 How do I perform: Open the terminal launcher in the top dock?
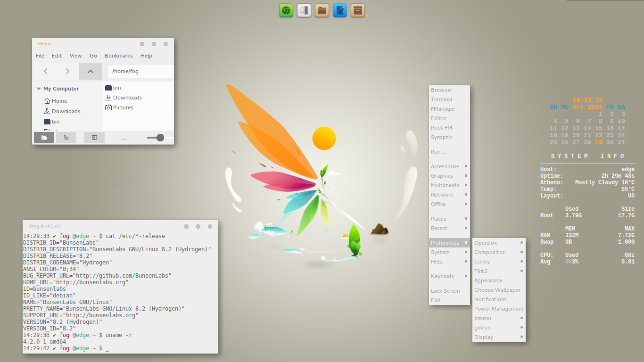pyautogui.click(x=304, y=10)
